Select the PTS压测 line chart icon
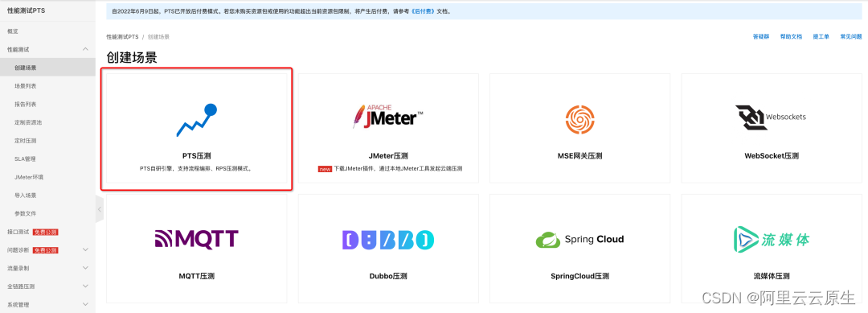The image size is (868, 313). click(x=197, y=120)
